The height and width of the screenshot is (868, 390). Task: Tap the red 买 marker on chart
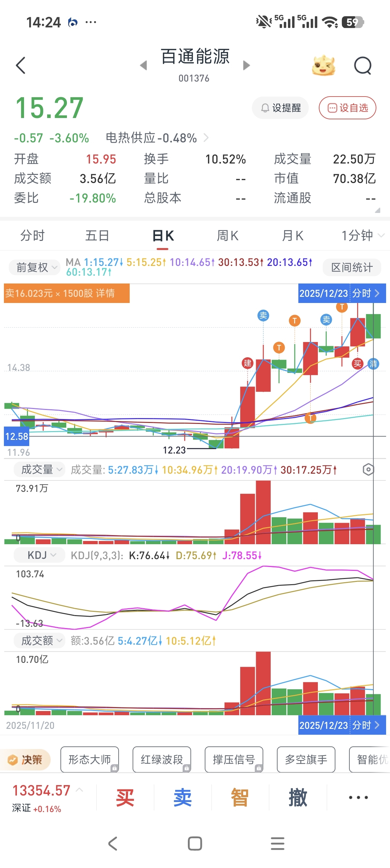pos(357,363)
